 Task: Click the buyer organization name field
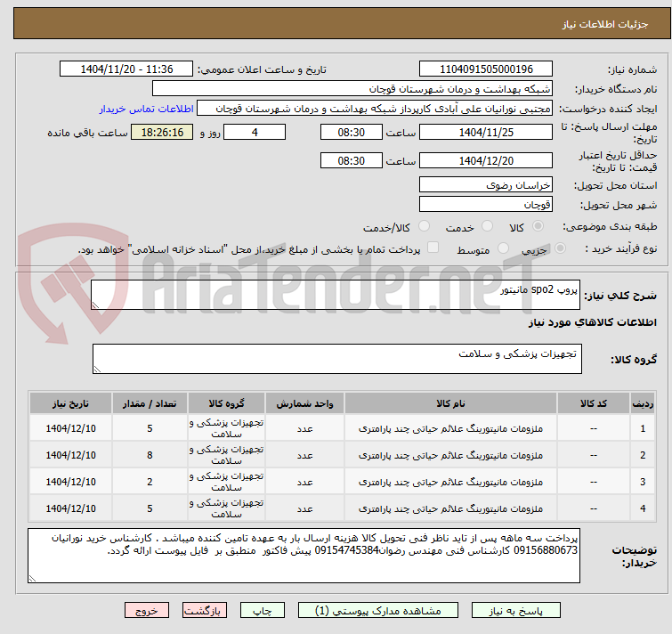pyautogui.click(x=352, y=89)
